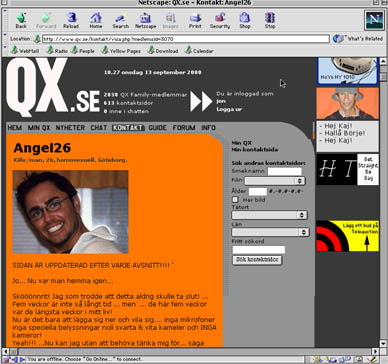Screen dimensions: 388x364
Task: Stop loading with the Stop icon
Action: (270, 20)
